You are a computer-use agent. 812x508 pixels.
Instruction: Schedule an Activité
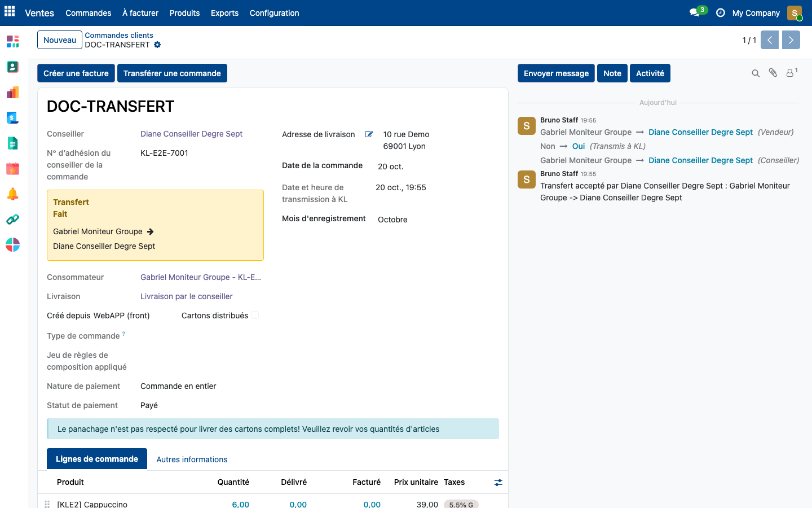(x=650, y=73)
